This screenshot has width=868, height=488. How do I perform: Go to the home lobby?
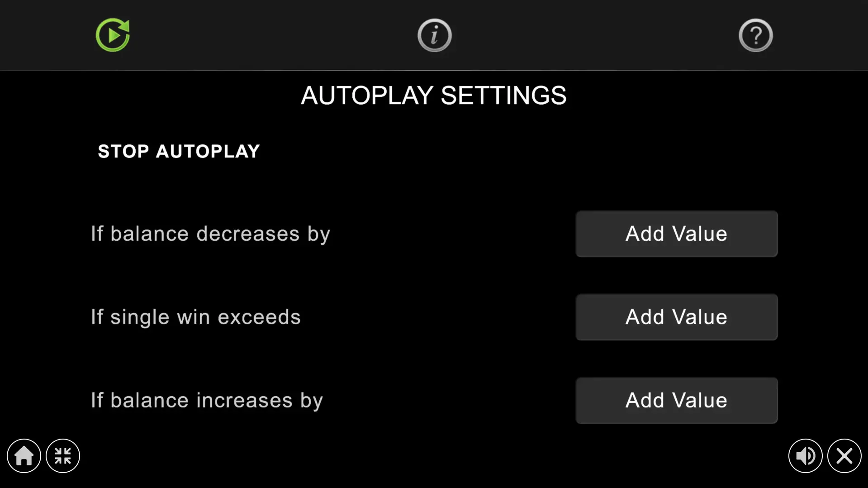[x=24, y=455]
